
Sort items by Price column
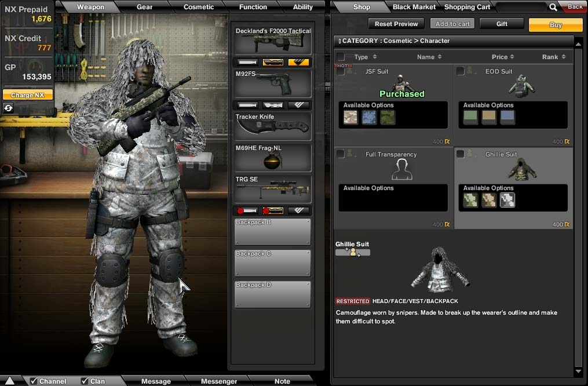(503, 57)
